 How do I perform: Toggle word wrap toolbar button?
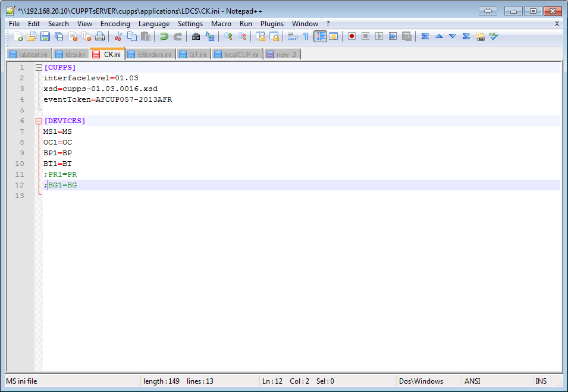292,36
